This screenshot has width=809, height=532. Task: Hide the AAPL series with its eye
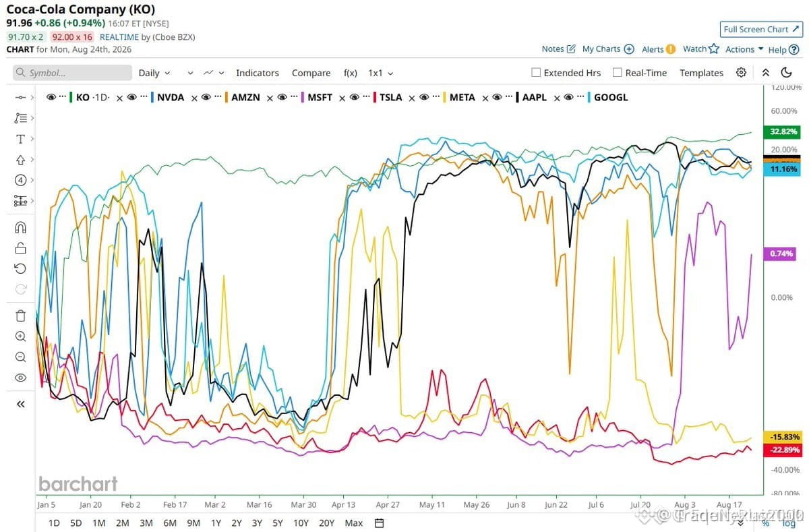point(497,97)
